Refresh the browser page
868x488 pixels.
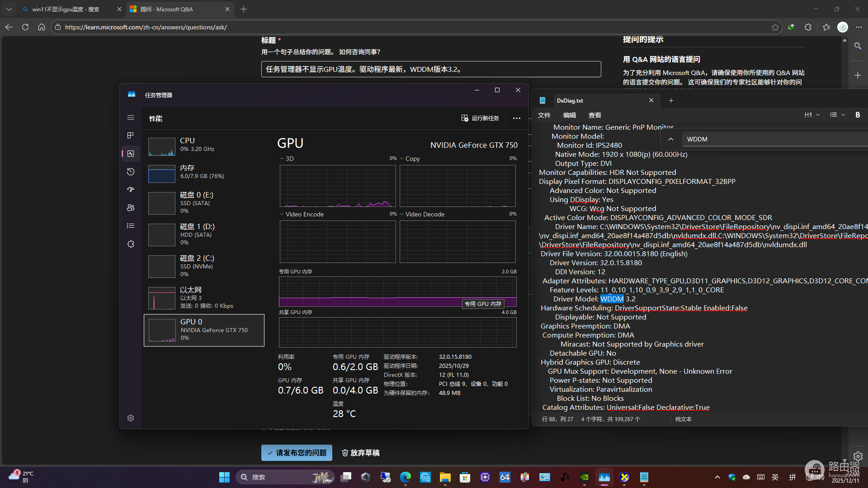(x=25, y=27)
